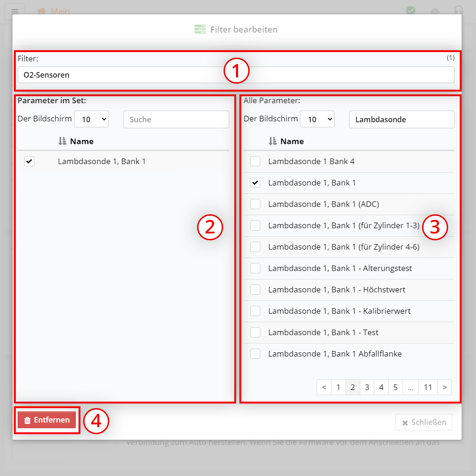
Task: Enable Lambdasonde 1 Bank 4 checkbox
Action: tap(255, 161)
